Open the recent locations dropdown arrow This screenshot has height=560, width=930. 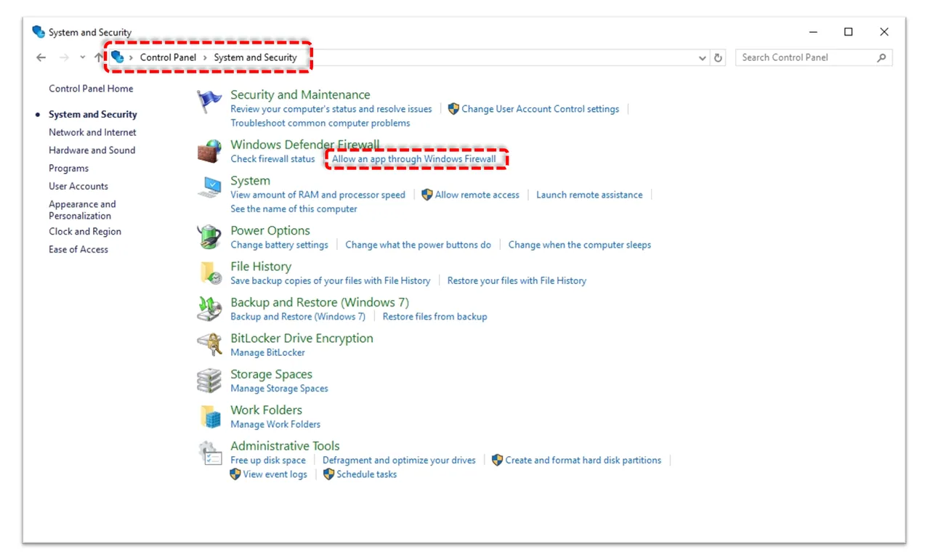pos(82,57)
